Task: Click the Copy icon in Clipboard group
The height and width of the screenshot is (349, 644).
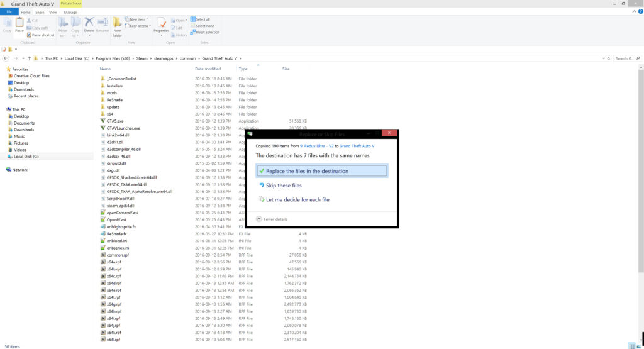Action: (7, 23)
